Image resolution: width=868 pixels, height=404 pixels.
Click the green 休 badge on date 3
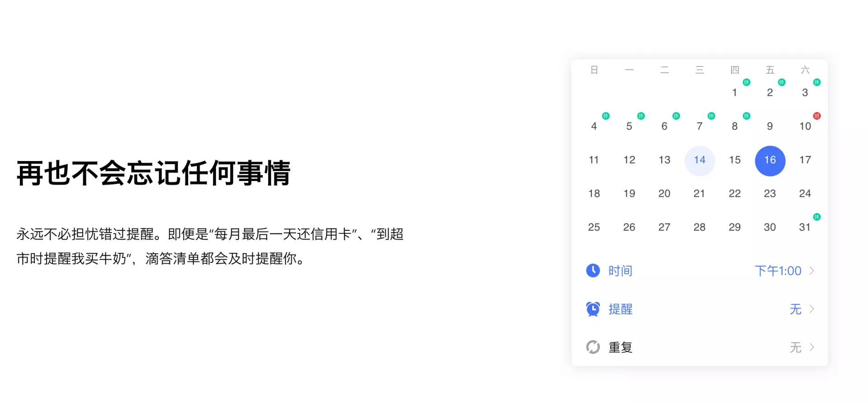click(x=817, y=82)
